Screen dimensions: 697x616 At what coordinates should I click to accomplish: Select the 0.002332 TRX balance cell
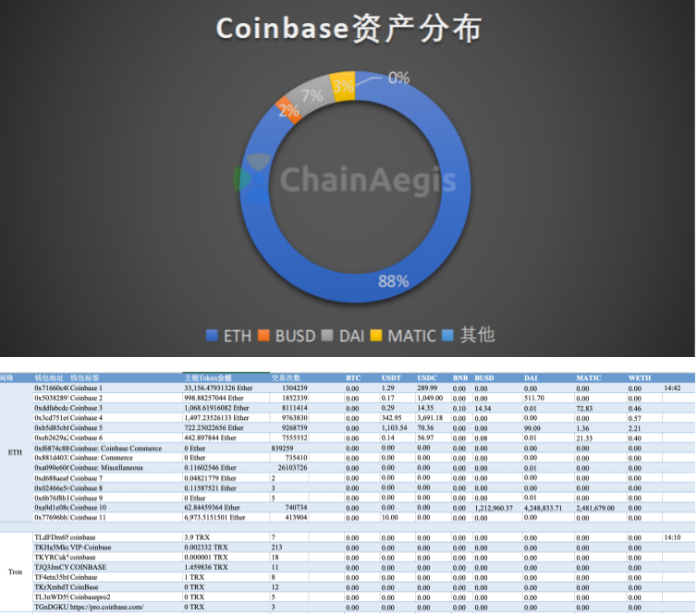pyautogui.click(x=226, y=548)
